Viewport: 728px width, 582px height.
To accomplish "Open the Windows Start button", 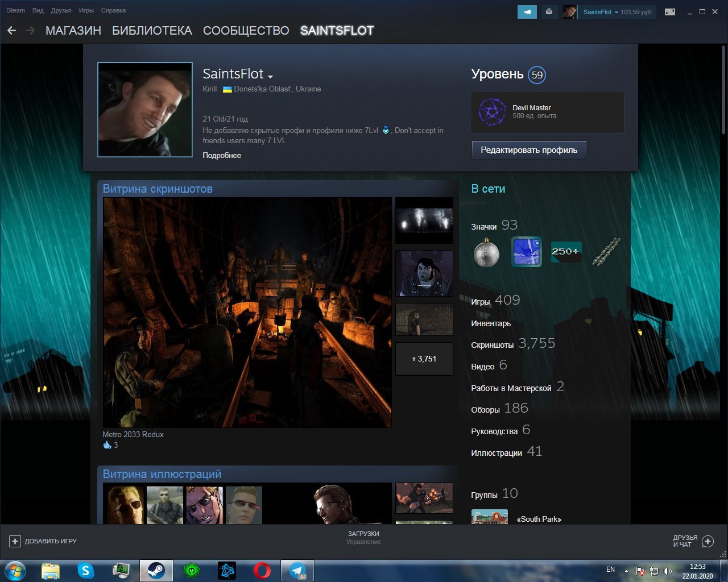I will [x=15, y=570].
